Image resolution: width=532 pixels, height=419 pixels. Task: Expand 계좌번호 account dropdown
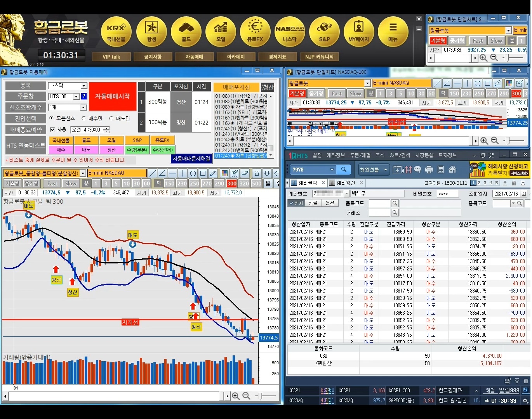coord(347,193)
